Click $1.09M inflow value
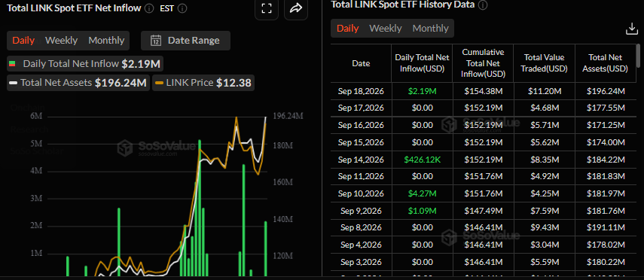The image size is (644, 280). click(x=422, y=211)
